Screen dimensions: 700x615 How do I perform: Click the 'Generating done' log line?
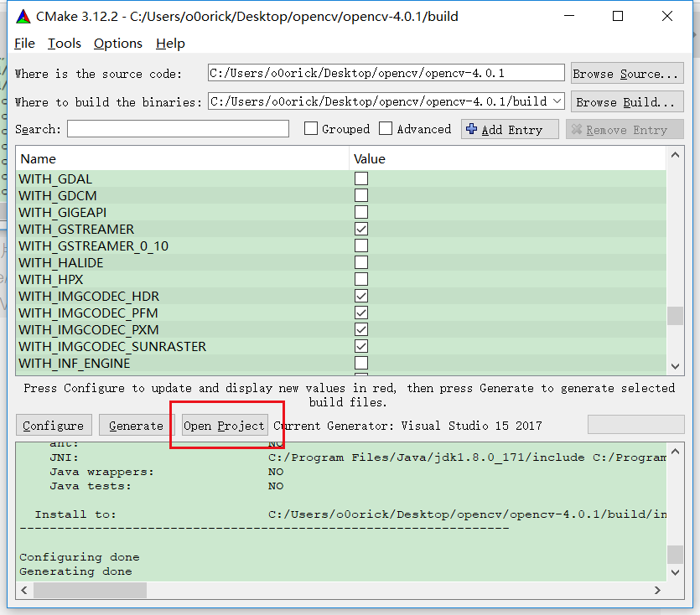pyautogui.click(x=75, y=571)
